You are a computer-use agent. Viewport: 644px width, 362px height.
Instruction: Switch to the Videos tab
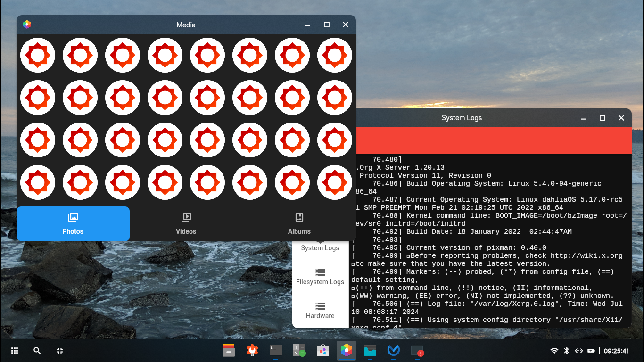click(x=186, y=223)
